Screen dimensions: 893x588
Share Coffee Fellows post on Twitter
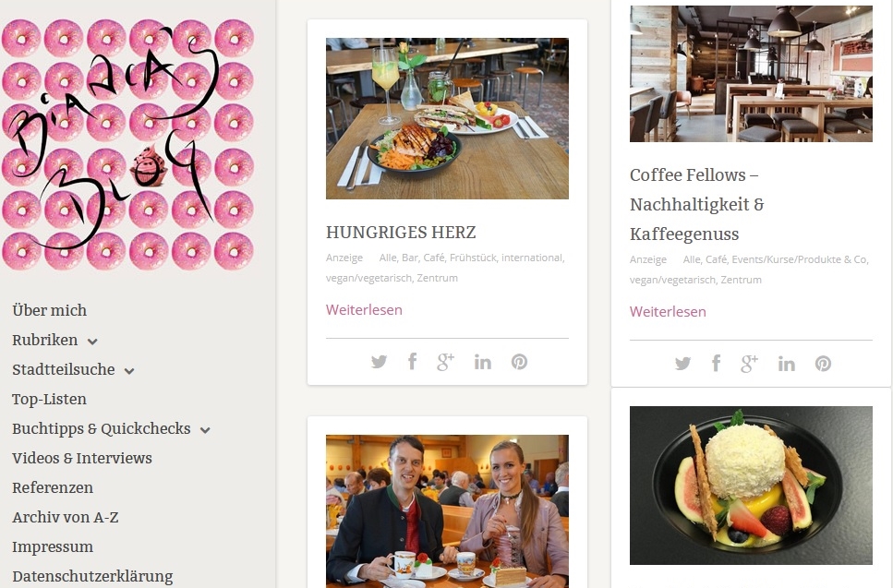coord(682,363)
